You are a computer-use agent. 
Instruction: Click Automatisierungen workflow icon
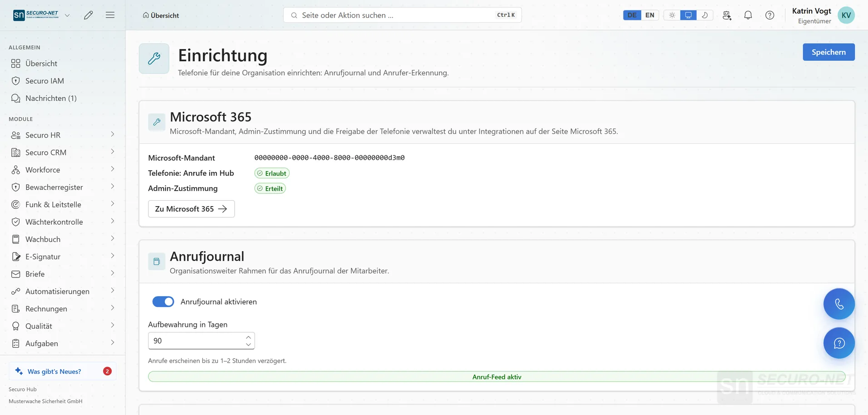(16, 291)
